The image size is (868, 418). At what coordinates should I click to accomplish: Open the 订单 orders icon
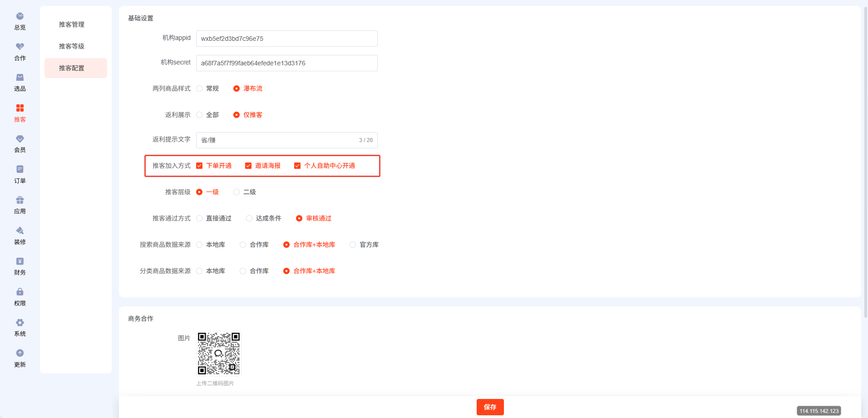click(20, 169)
